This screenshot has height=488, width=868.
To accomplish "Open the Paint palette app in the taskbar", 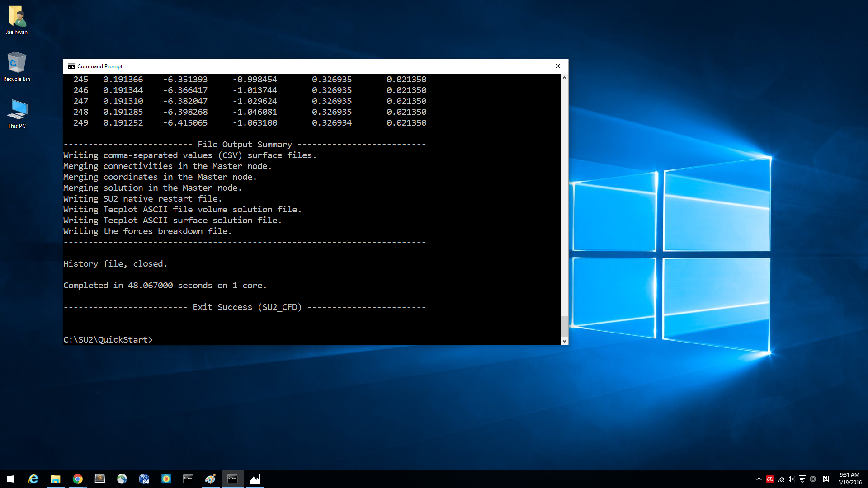I will pos(210,479).
